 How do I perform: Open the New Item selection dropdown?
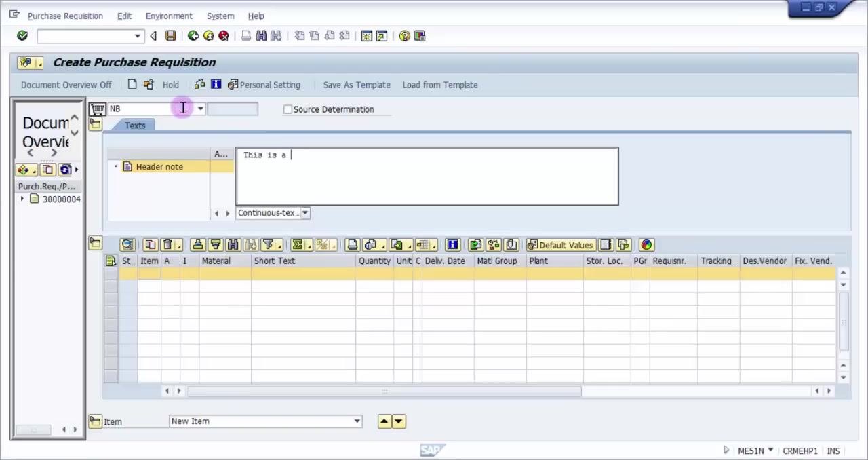pos(357,421)
